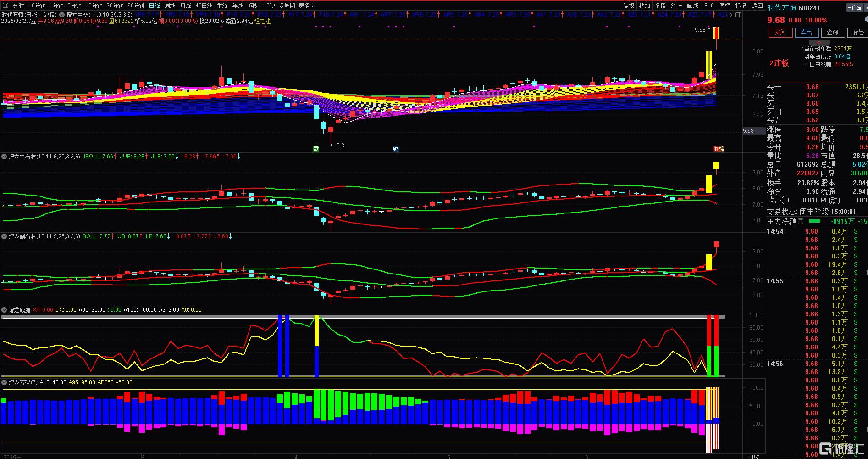Click the 叠加 overlay button

coord(645,6)
